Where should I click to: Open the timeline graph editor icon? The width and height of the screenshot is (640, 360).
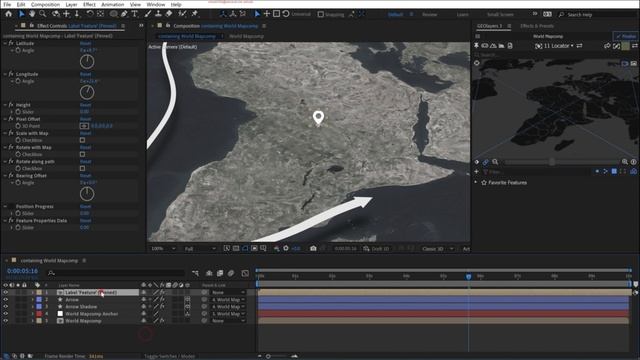pyautogui.click(x=245, y=273)
